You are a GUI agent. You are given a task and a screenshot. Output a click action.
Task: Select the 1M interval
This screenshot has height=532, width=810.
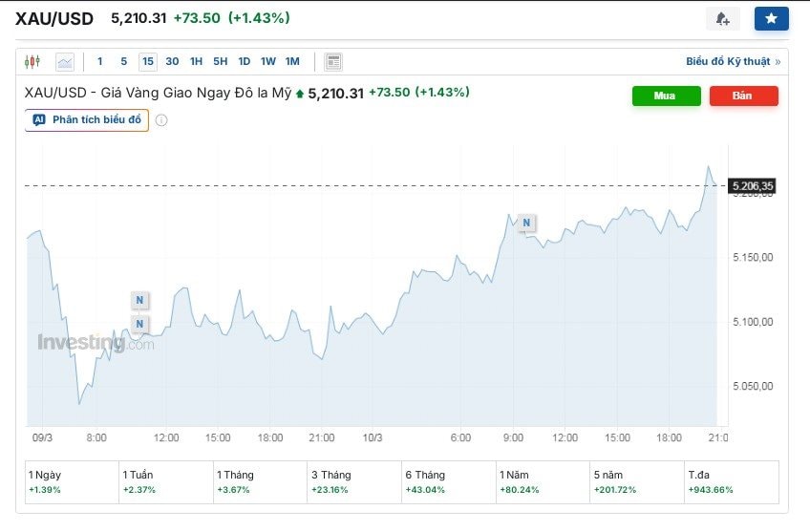[292, 62]
